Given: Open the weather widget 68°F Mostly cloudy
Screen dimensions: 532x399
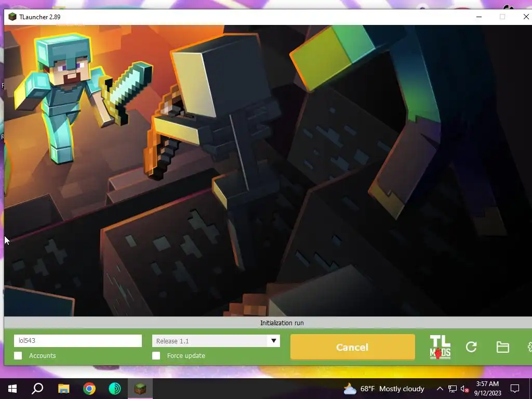Looking at the screenshot, I should coord(384,389).
